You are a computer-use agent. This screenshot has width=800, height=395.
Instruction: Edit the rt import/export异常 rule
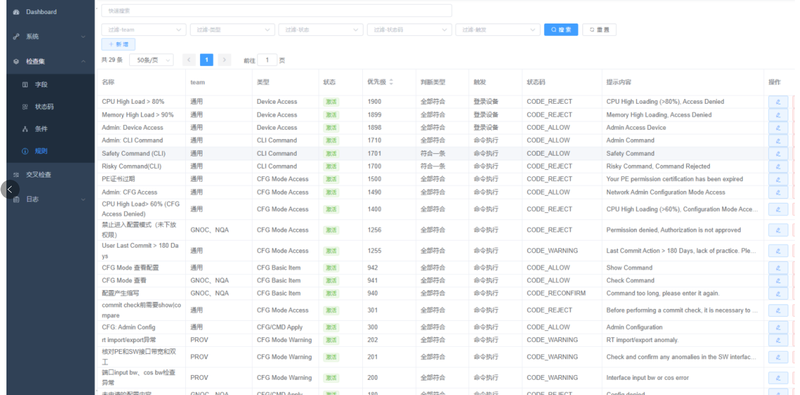[x=778, y=340]
